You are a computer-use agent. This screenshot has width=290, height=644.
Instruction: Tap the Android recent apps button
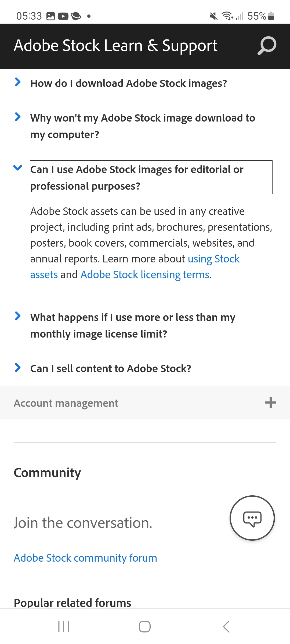(64, 627)
